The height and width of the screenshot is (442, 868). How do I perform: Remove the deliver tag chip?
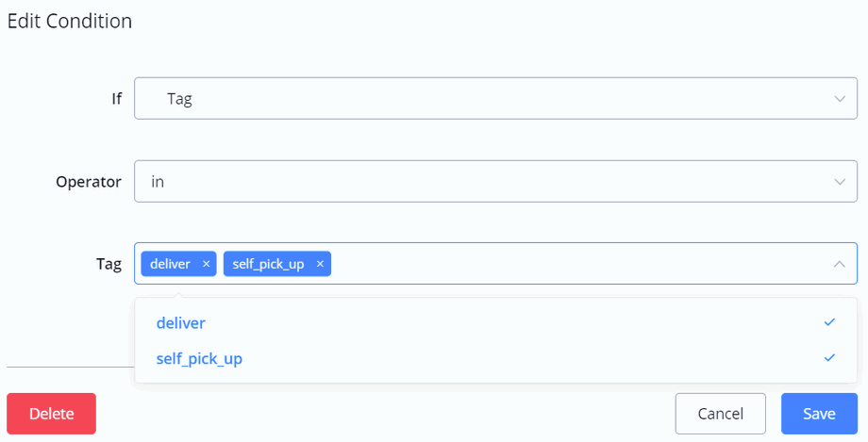point(206,264)
